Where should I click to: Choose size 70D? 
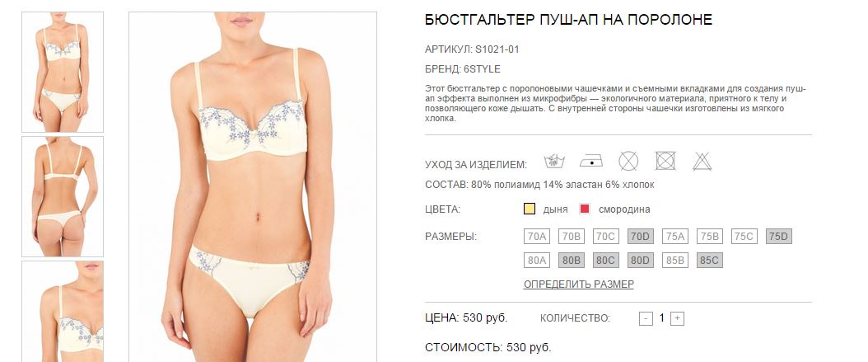pyautogui.click(x=641, y=237)
